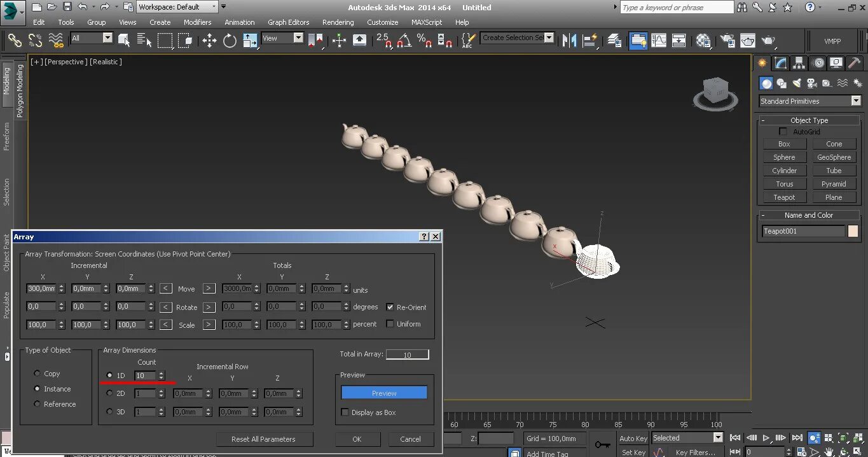Viewport: 868px width, 457px height.
Task: Toggle the Angle Snap icon
Action: coord(404,41)
